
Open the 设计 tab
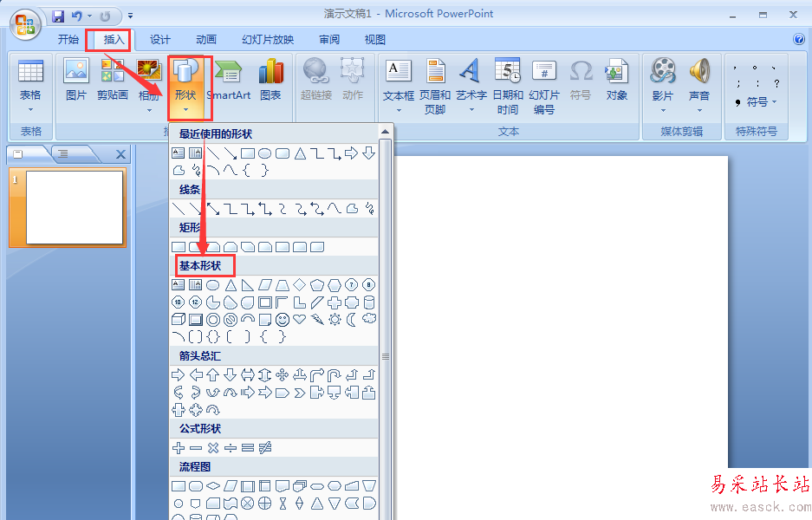[x=160, y=39]
